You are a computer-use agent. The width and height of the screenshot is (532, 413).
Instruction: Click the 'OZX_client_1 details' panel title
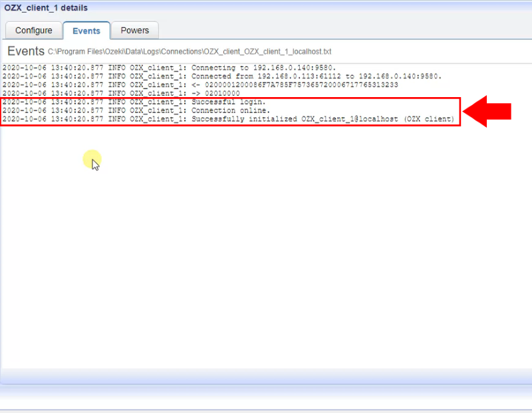46,8
